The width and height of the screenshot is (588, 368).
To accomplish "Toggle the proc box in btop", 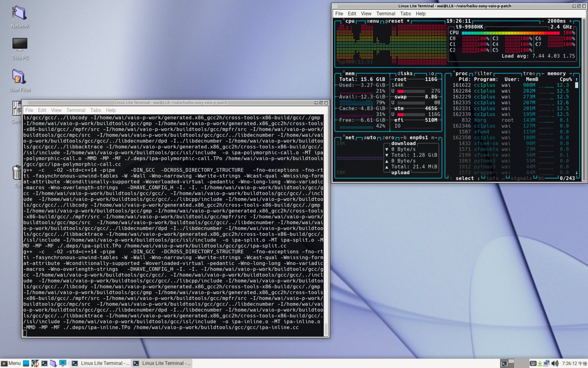I will tap(462, 74).
